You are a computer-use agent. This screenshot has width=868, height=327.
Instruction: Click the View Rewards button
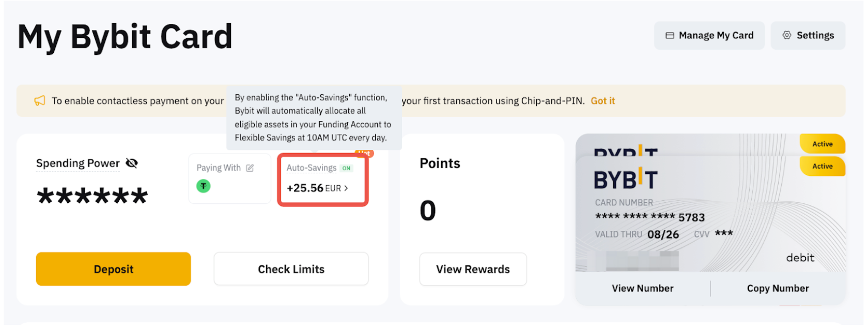tap(473, 269)
